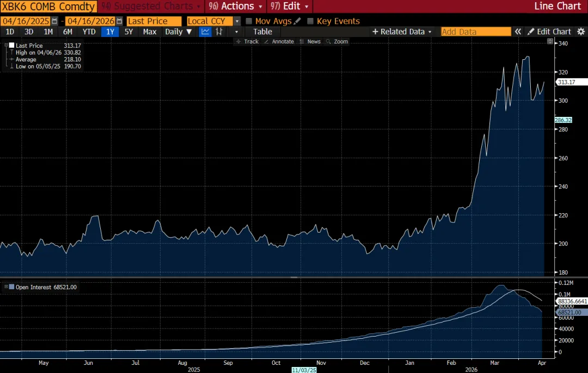Open the Edit menu
This screenshot has width=588, height=373.
pos(290,7)
